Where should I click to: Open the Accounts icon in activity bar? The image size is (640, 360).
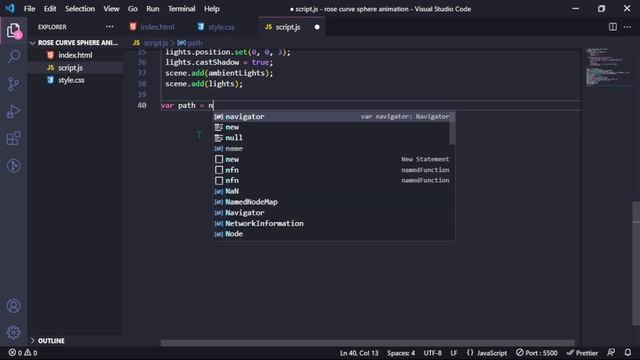coord(13,306)
